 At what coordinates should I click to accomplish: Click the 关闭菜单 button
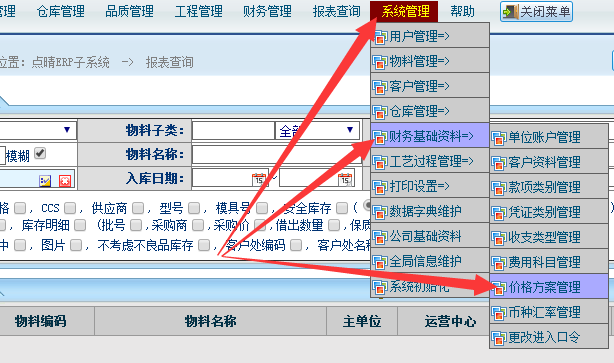point(536,12)
